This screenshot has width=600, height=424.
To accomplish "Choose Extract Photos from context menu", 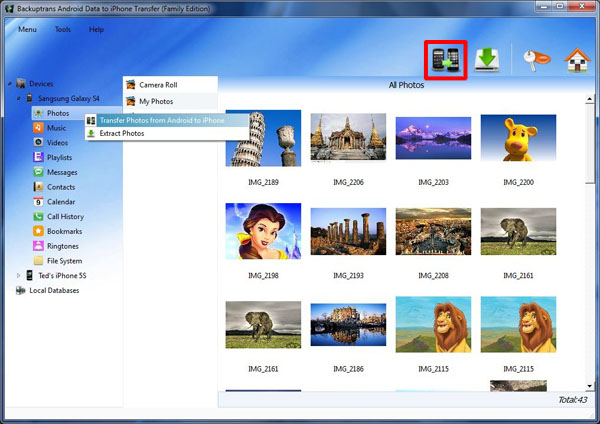I will 167,133.
